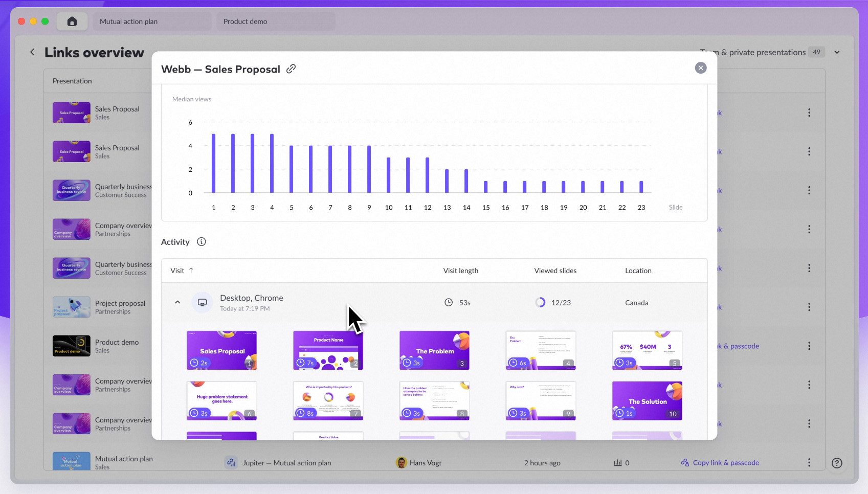Click the desktop device icon for the visit

202,303
